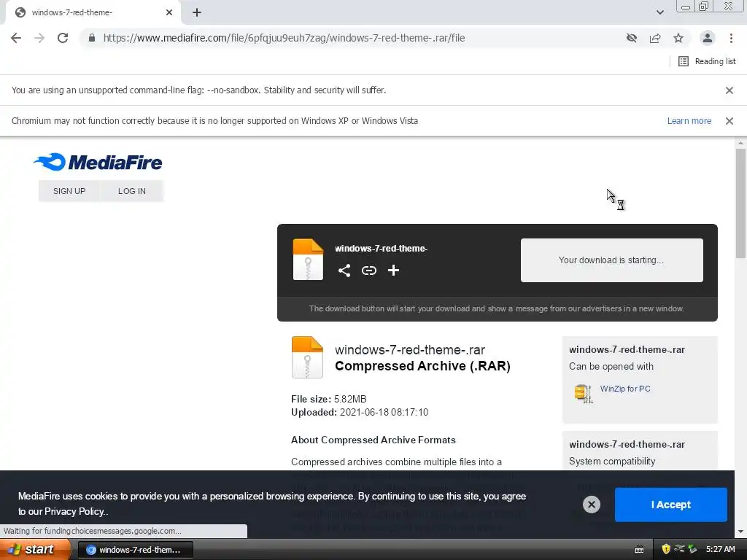Viewport: 747px width, 560px height.
Task: Click the LOG IN button
Action: pos(132,191)
